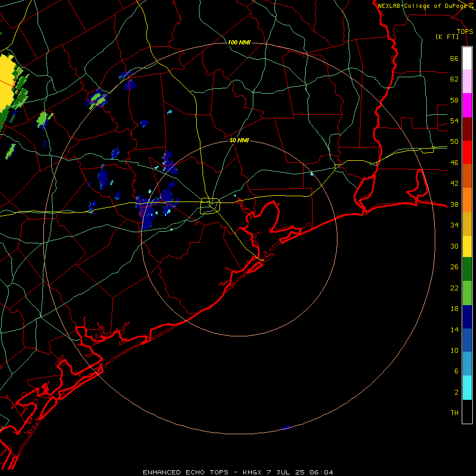Click the '[K FT]' units label
476x476 pixels.
coord(447,37)
